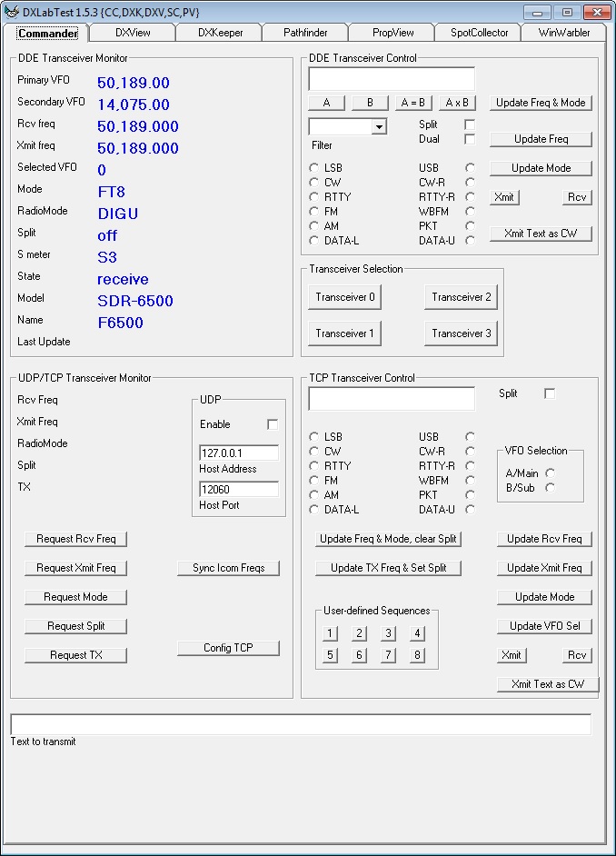Select WBFM in DDE Transceiver Control
The image size is (616, 856).
pyautogui.click(x=470, y=211)
